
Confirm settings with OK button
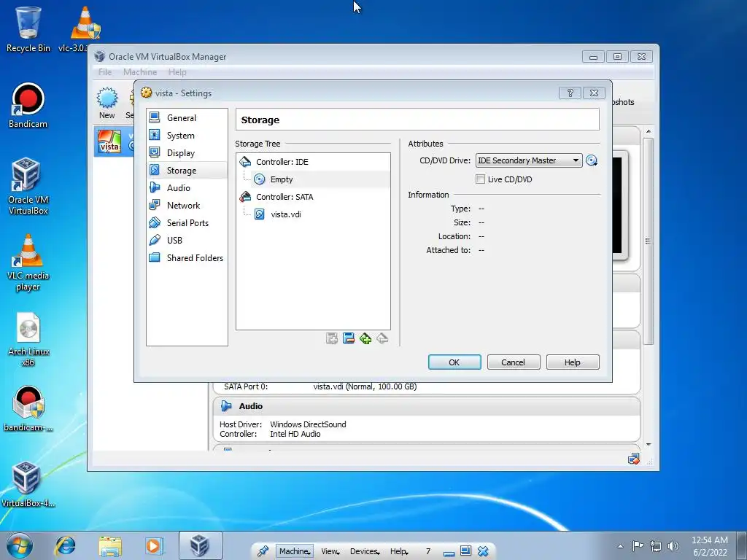point(454,362)
